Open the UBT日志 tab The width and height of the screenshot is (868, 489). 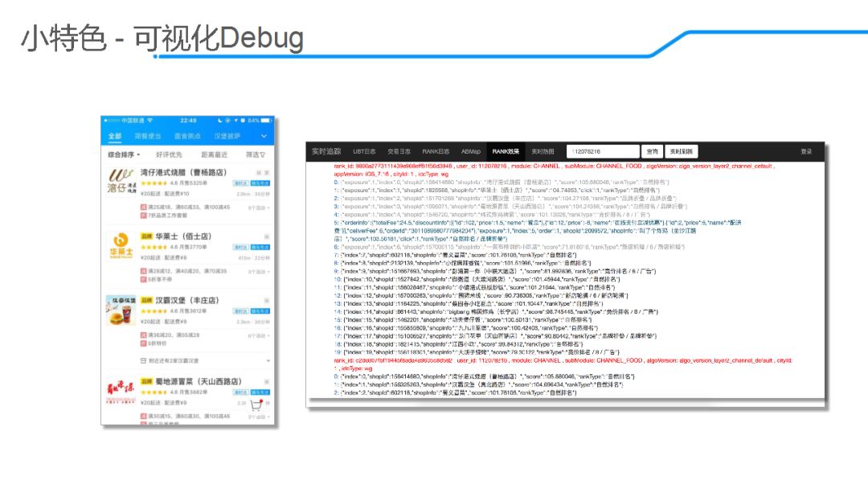coord(364,151)
